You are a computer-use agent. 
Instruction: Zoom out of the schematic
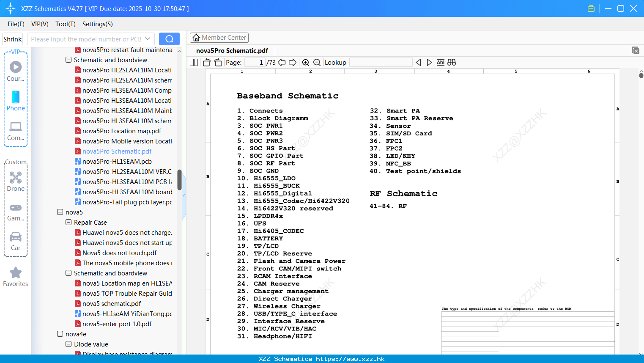[x=317, y=63]
